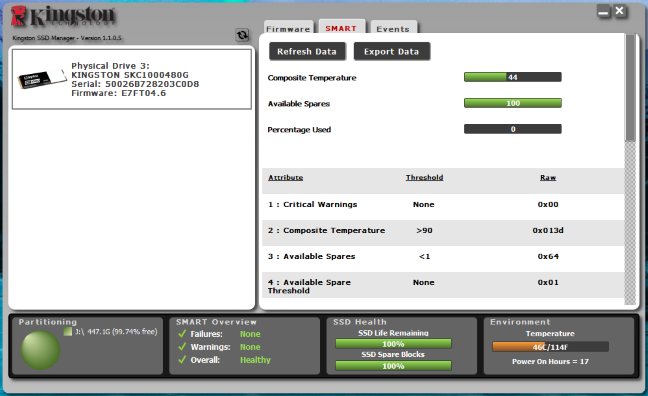Click the raw value 0x01
648x396 pixels.
tap(548, 282)
